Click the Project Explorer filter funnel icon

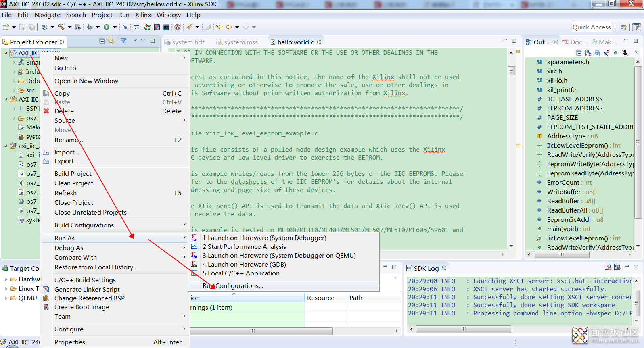pos(123,41)
